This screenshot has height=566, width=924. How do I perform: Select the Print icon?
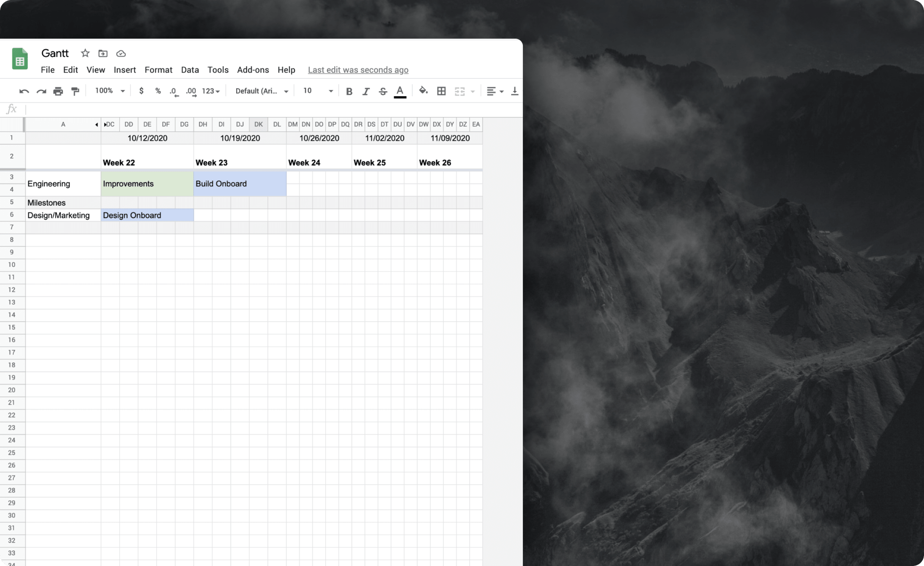pos(58,91)
